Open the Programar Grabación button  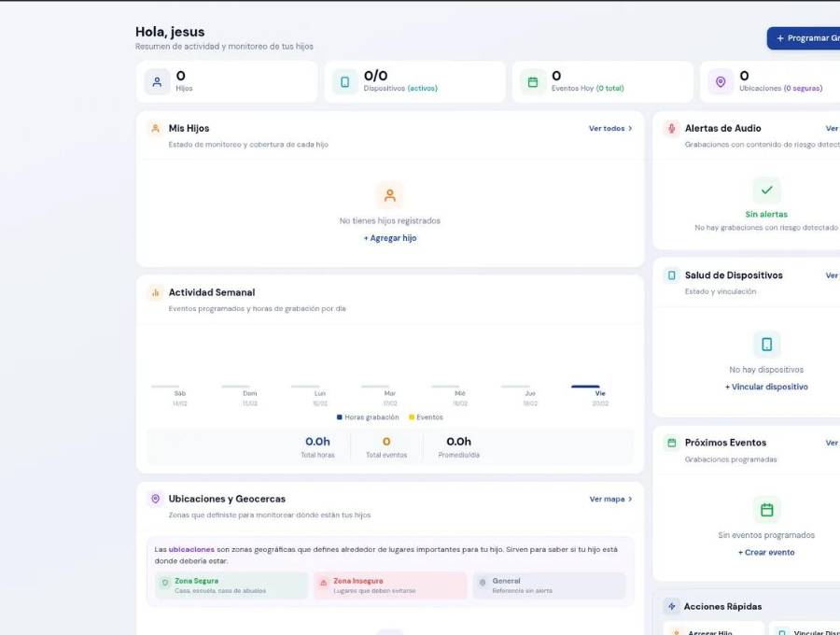point(803,38)
